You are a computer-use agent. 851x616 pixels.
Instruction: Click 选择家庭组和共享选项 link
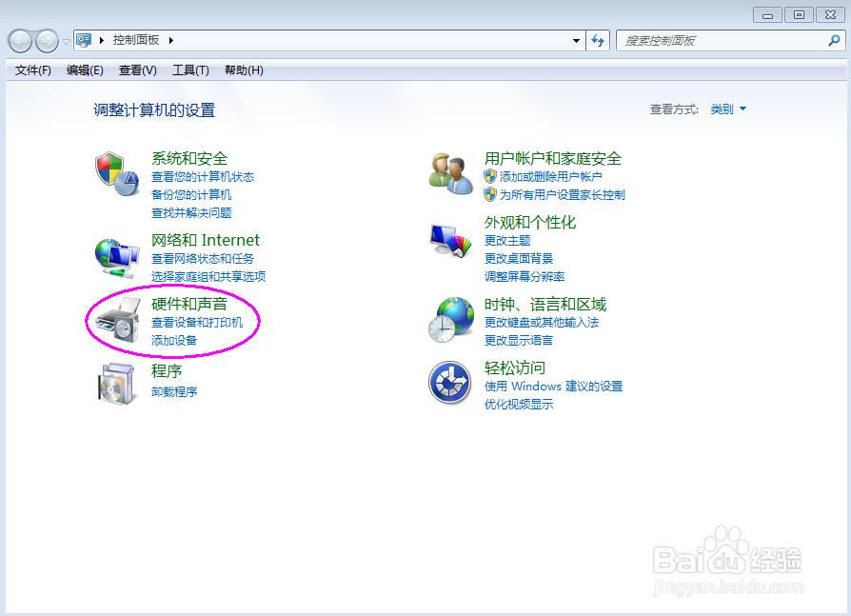point(208,277)
